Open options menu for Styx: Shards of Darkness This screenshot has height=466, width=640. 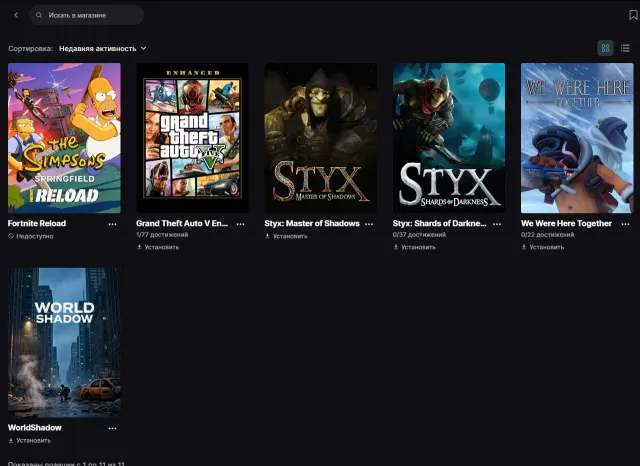pos(497,224)
